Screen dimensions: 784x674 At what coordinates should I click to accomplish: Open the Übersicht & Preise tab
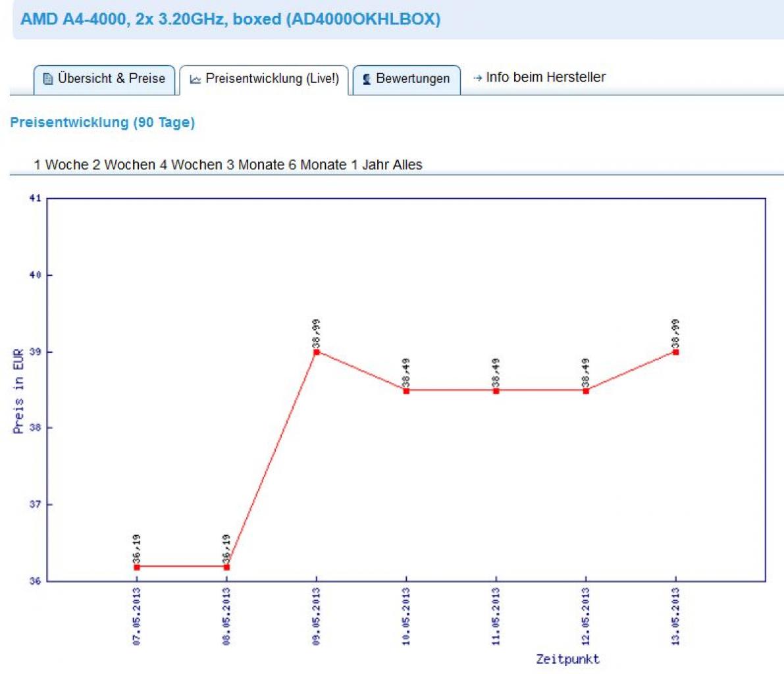pos(105,79)
